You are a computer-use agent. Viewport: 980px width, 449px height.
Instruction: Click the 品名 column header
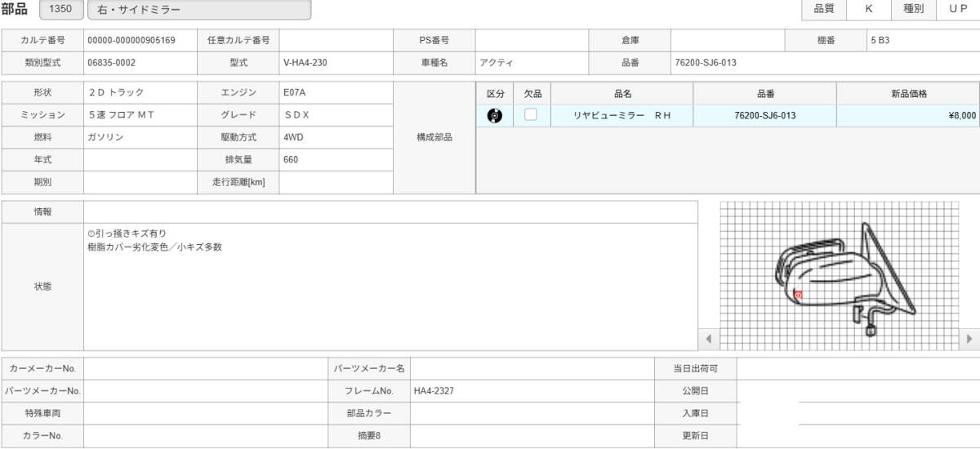(622, 94)
